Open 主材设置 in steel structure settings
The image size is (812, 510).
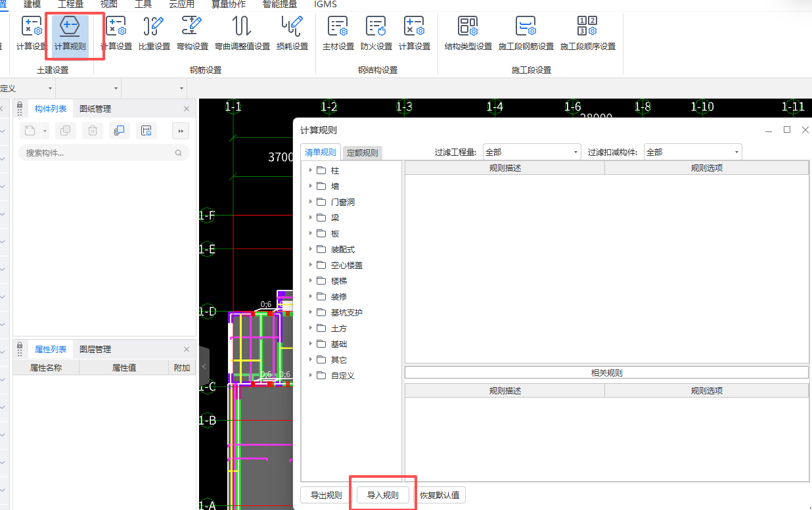coord(338,33)
